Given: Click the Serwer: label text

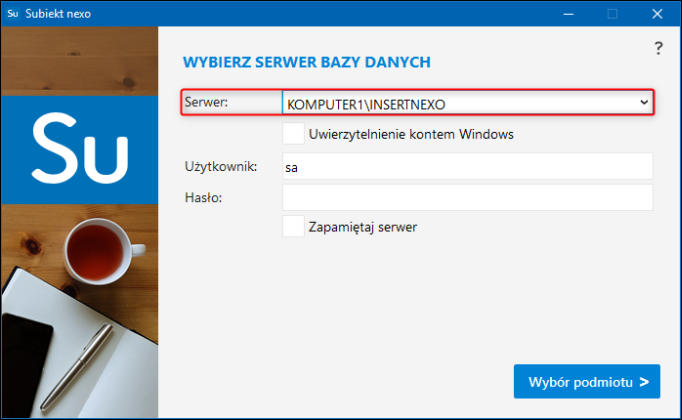Looking at the screenshot, I should click(206, 102).
